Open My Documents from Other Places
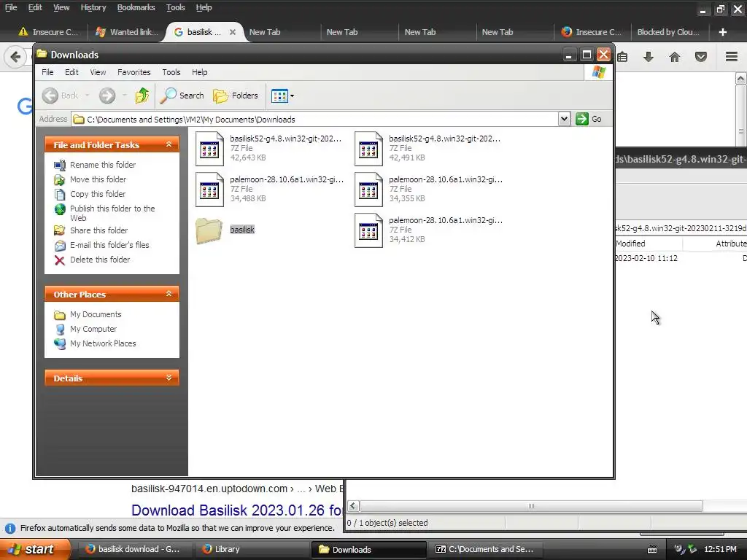The image size is (747, 560). [96, 314]
